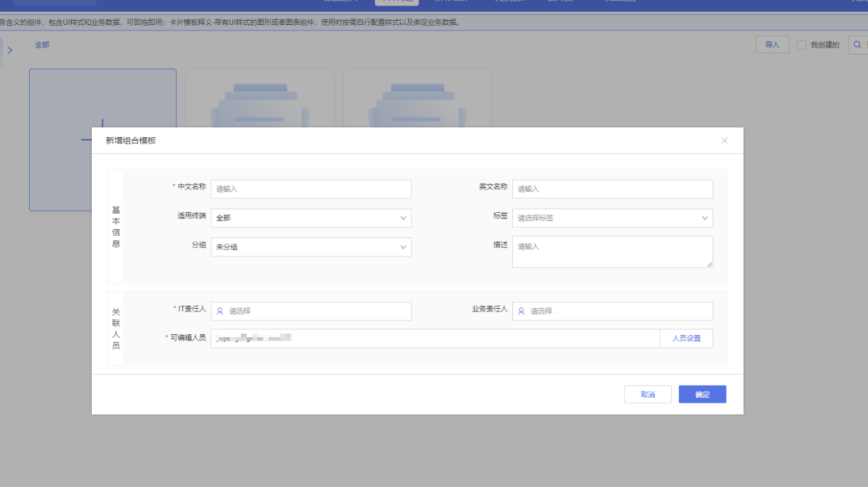Image resolution: width=868 pixels, height=487 pixels.
Task: Click the person icon in 业务责任人 field
Action: (x=521, y=311)
